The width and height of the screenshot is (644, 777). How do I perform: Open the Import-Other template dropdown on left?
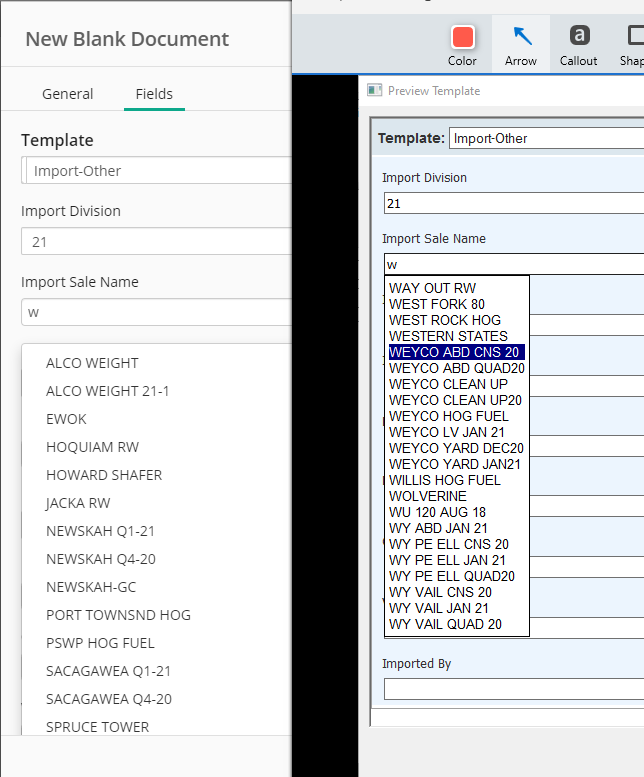click(x=156, y=170)
